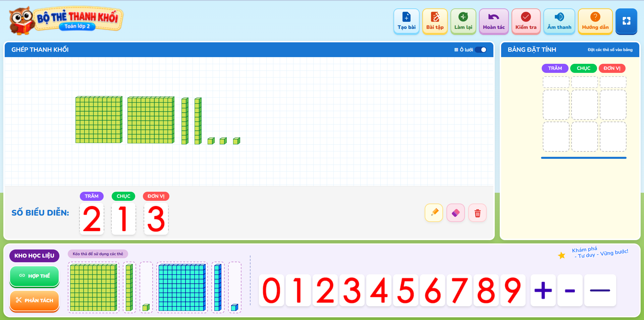Click the units digit 3 in Số biểu diễn
Image resolution: width=644 pixels, height=320 pixels.
tap(156, 219)
